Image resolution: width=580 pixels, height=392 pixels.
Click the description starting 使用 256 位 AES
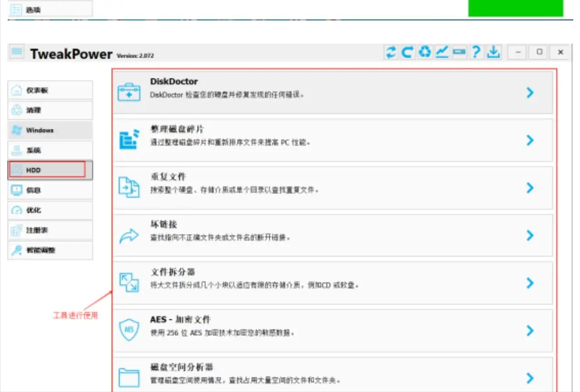tap(222, 333)
